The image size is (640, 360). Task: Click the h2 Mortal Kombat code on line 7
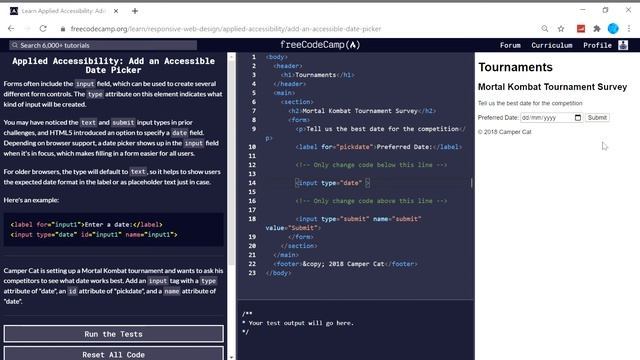pos(362,111)
